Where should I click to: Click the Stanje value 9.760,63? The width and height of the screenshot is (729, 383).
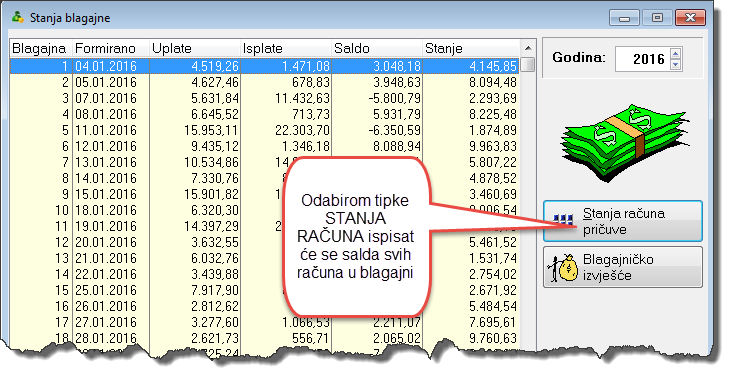[x=493, y=338]
